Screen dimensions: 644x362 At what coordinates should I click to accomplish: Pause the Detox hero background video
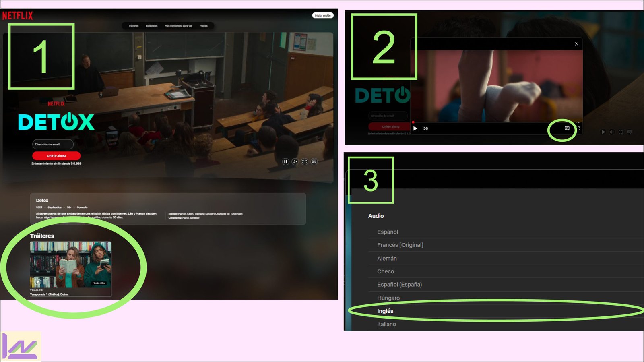[285, 161]
